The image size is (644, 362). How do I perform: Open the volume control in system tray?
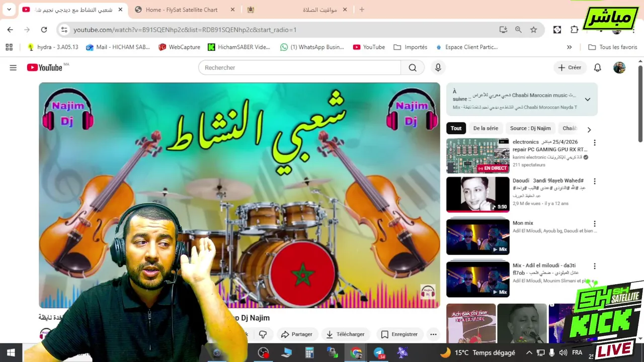point(563,353)
